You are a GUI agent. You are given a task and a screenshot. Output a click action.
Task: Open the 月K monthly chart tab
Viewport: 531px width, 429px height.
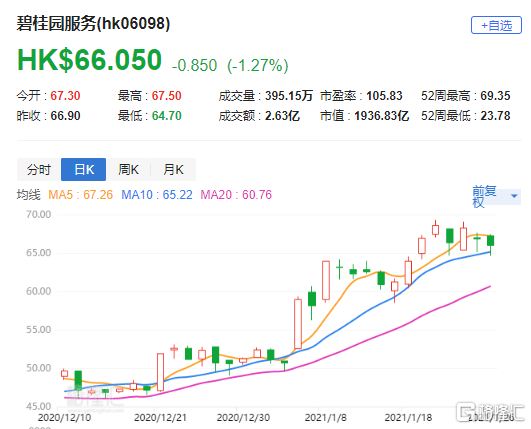pyautogui.click(x=173, y=169)
